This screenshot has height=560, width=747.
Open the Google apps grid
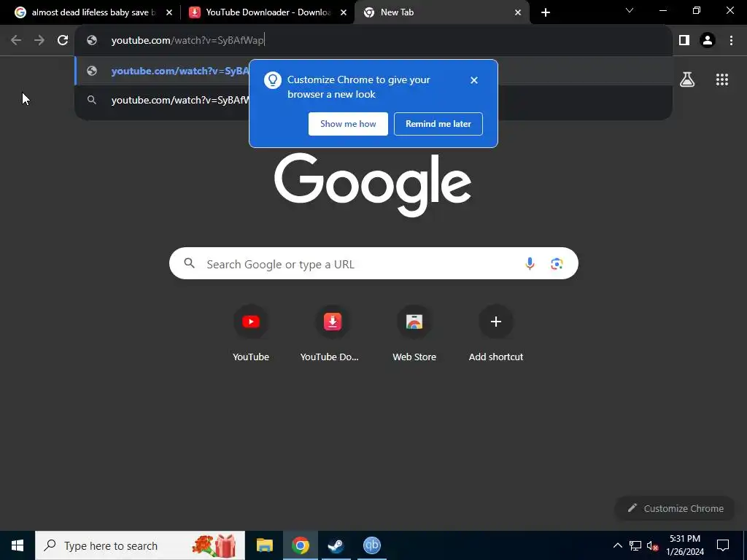[x=722, y=79]
